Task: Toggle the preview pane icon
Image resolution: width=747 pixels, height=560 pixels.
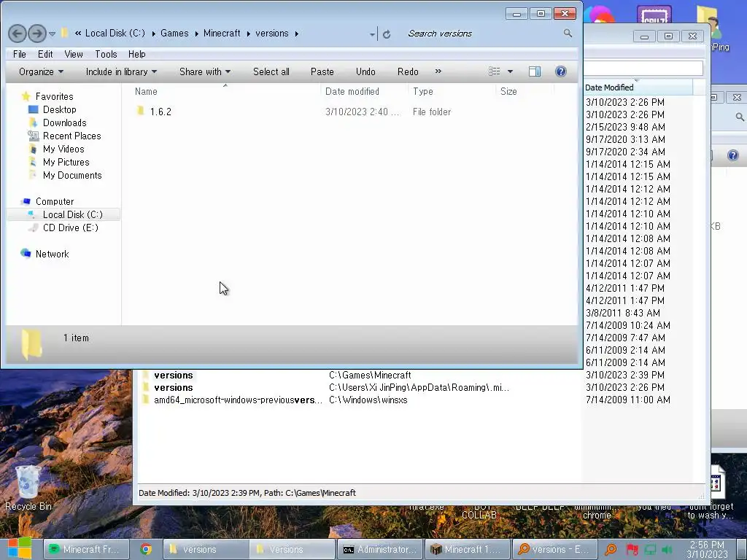Action: 535,71
